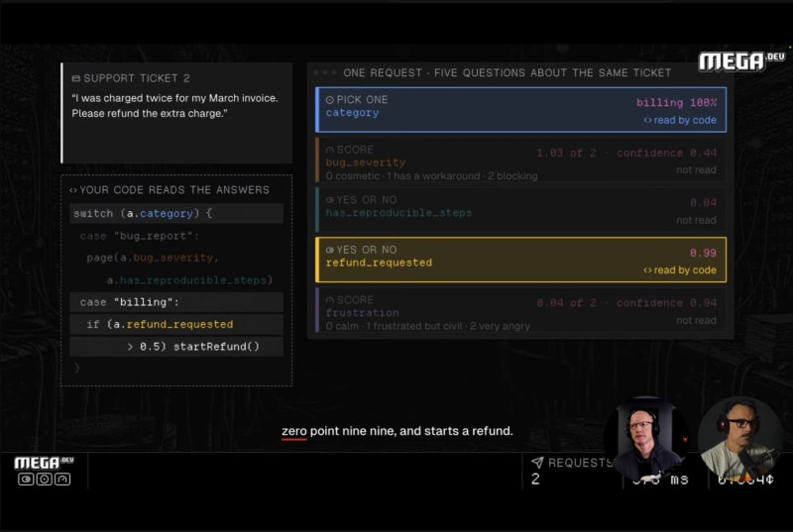Click the 'case "bug_report":' code line

pos(139,236)
